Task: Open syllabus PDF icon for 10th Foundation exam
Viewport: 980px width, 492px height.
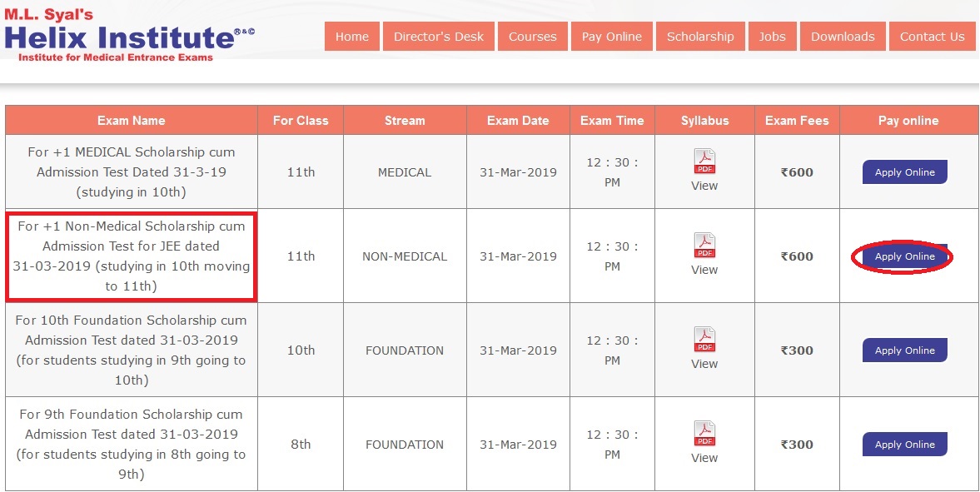Action: coord(704,340)
